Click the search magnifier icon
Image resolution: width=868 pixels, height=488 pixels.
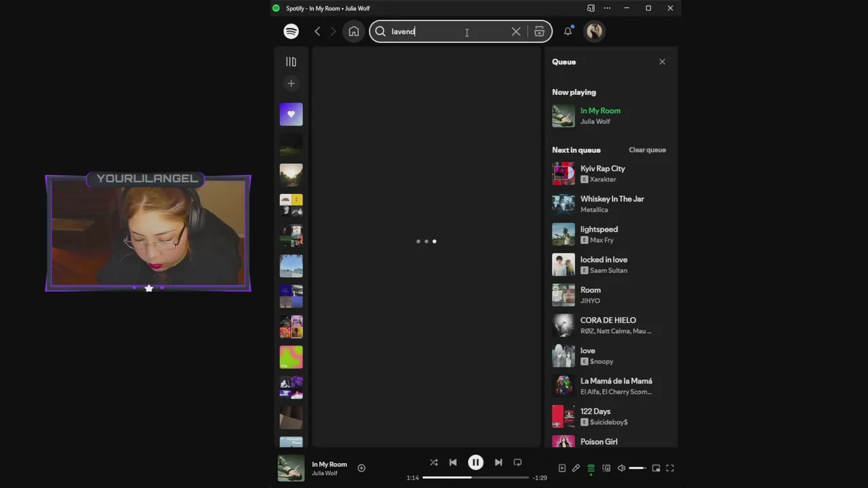(380, 31)
